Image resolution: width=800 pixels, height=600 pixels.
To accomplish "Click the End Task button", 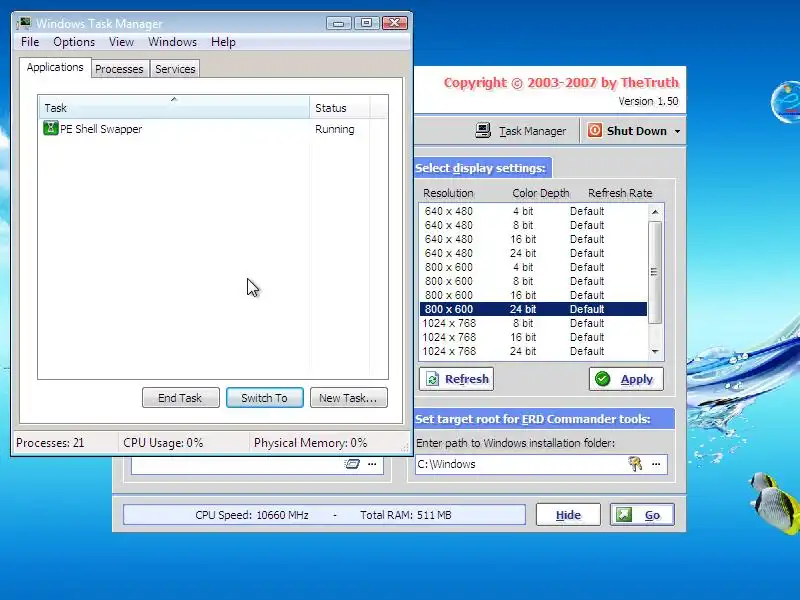I will coord(181,398).
